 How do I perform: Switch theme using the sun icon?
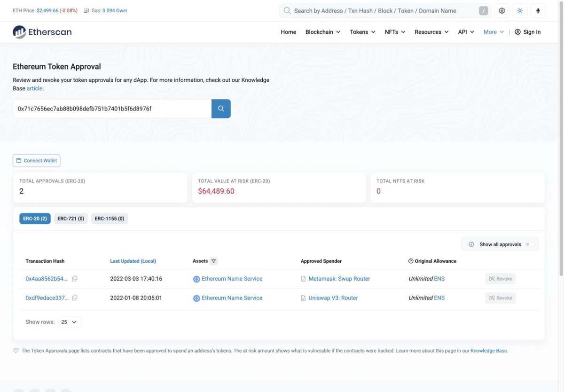[520, 11]
